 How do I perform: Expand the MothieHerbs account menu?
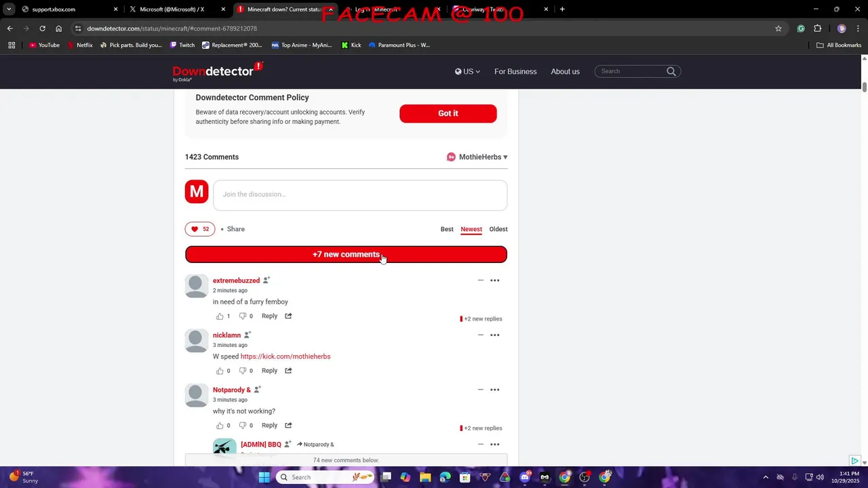pyautogui.click(x=477, y=157)
